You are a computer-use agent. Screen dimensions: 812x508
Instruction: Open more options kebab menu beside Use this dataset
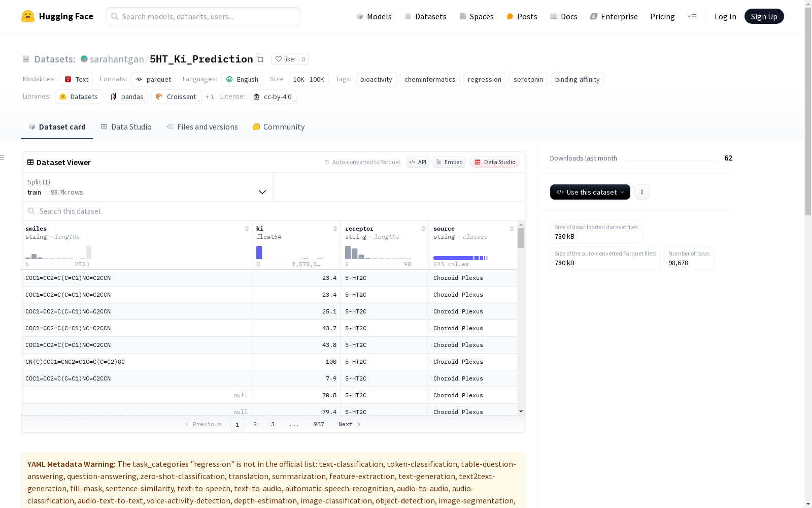tap(642, 192)
